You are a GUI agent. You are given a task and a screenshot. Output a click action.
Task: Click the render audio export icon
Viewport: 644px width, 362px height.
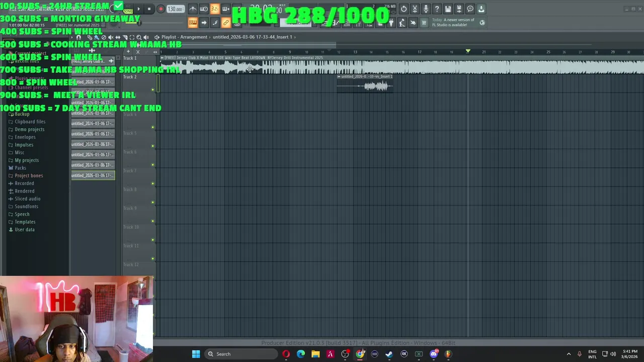[459, 9]
